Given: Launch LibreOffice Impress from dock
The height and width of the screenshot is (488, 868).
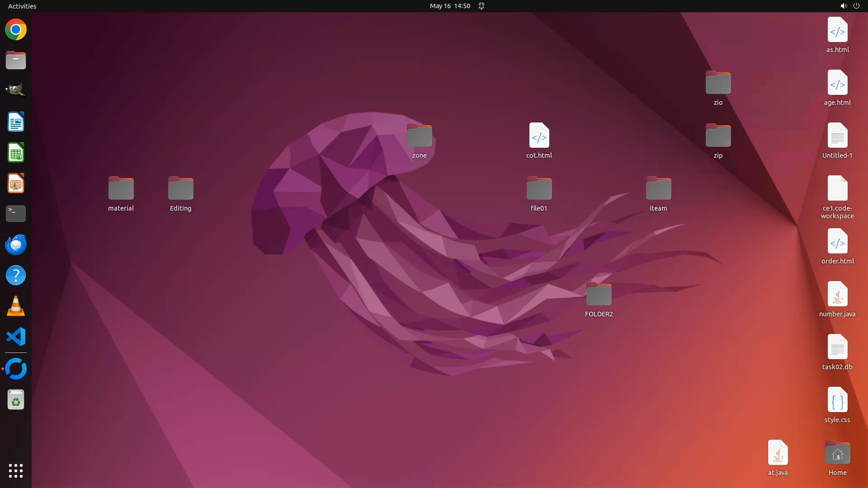Looking at the screenshot, I should point(16,183).
